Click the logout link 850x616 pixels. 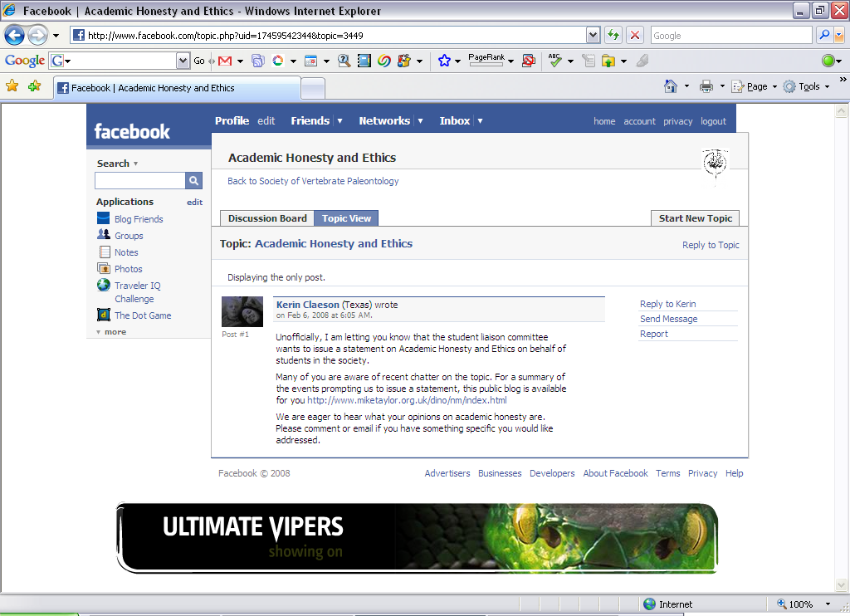click(713, 121)
